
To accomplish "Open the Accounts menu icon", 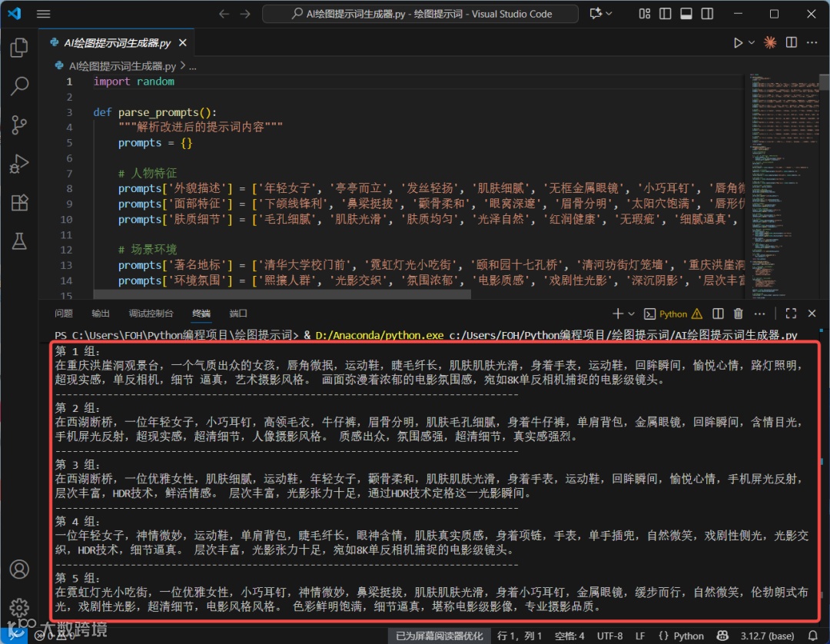I will coord(19,569).
